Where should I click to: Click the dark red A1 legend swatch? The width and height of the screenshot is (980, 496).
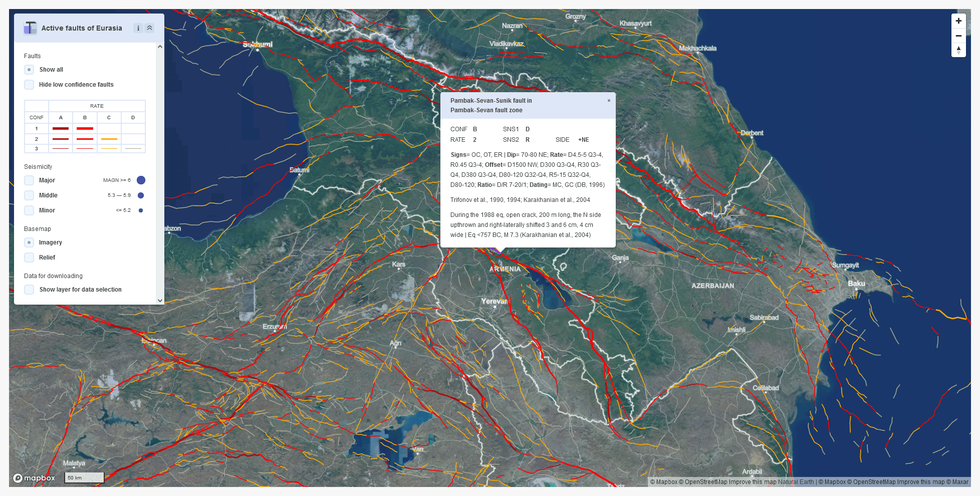[61, 129]
